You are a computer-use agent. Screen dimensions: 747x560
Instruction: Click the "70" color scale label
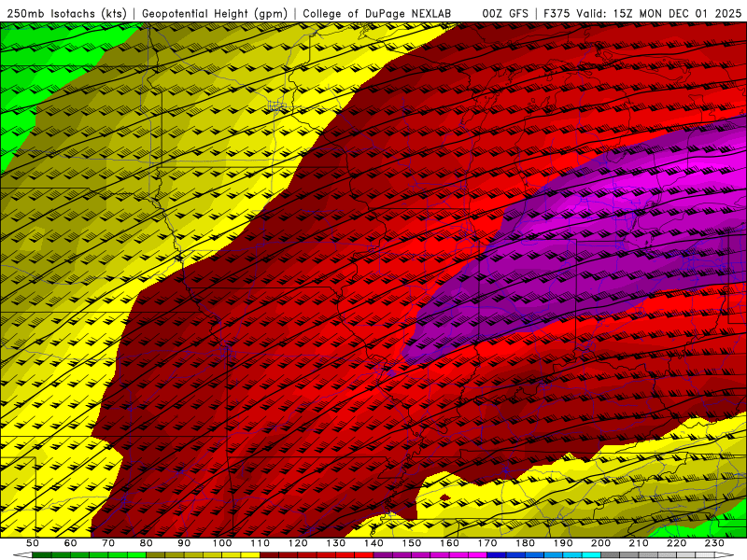tap(108, 543)
